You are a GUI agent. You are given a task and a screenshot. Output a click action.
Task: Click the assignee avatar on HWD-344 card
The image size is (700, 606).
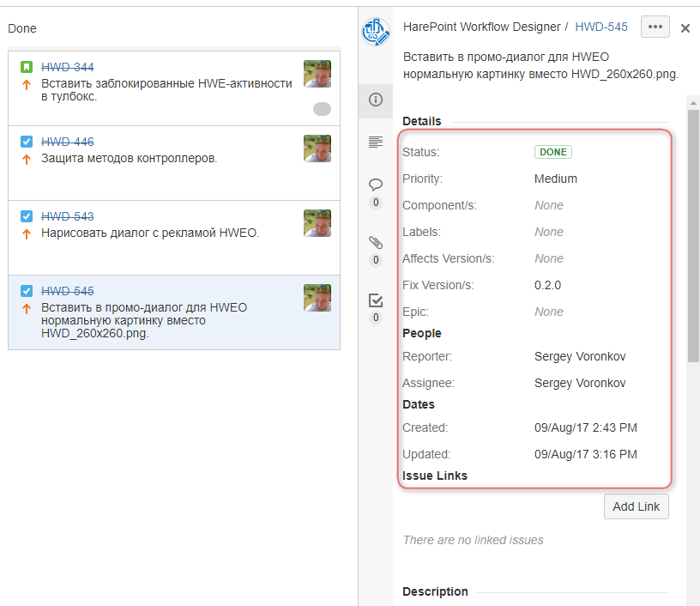(x=317, y=74)
